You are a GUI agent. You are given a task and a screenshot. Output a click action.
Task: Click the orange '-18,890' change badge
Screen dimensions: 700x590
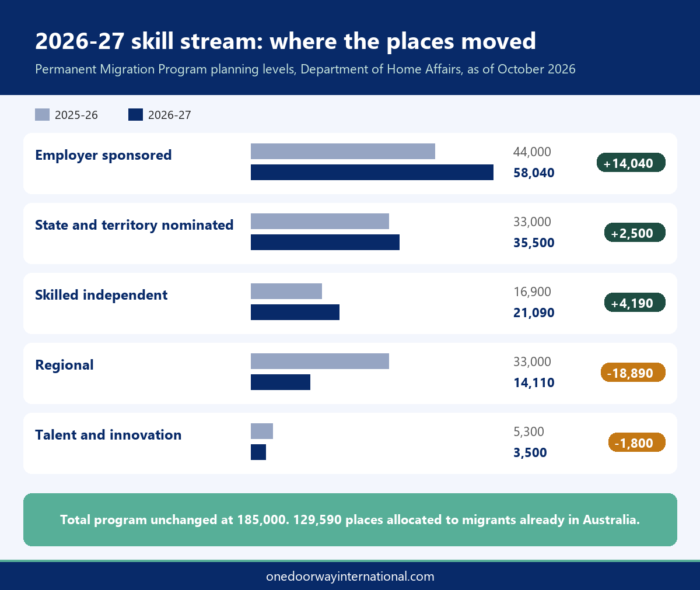point(633,373)
